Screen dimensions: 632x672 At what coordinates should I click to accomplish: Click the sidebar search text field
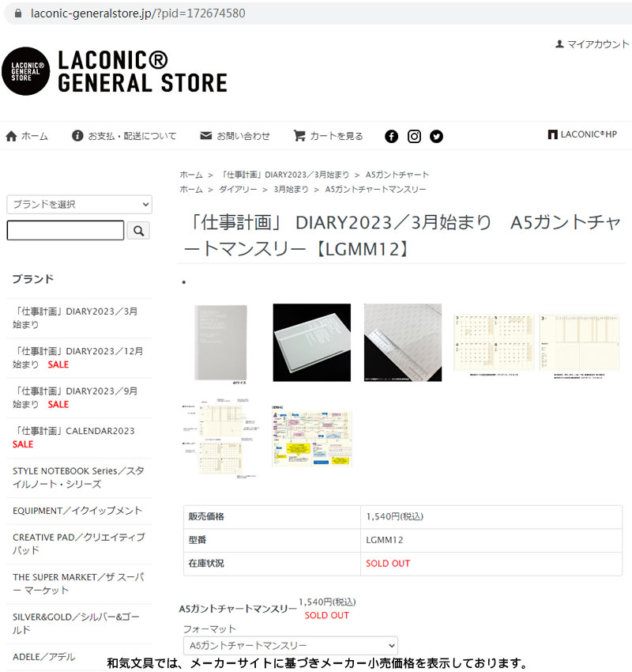coord(66,231)
